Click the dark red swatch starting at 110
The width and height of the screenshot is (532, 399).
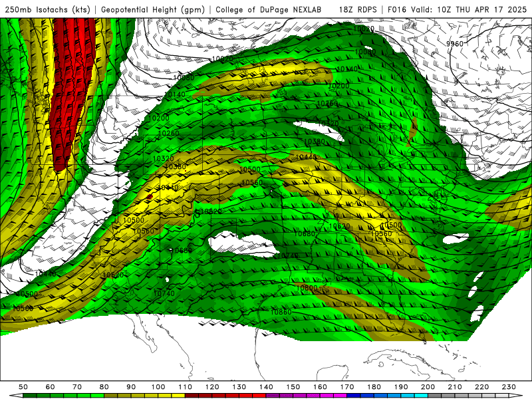[192, 396]
